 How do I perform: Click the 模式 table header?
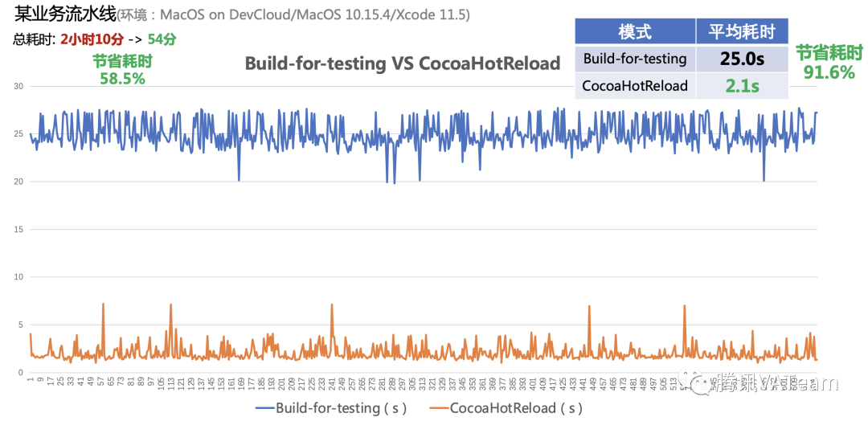tap(635, 31)
